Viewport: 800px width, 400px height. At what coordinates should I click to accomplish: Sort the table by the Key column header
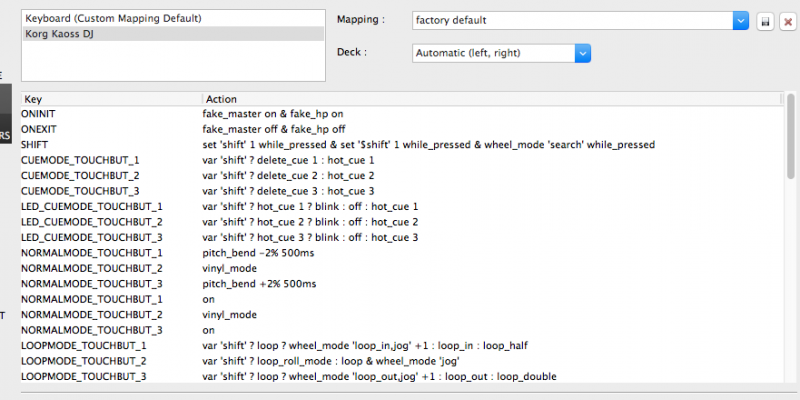click(x=110, y=99)
